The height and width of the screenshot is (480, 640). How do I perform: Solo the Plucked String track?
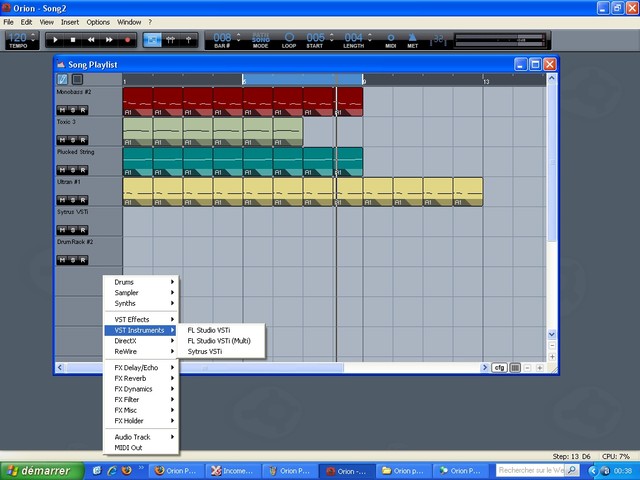(x=72, y=170)
